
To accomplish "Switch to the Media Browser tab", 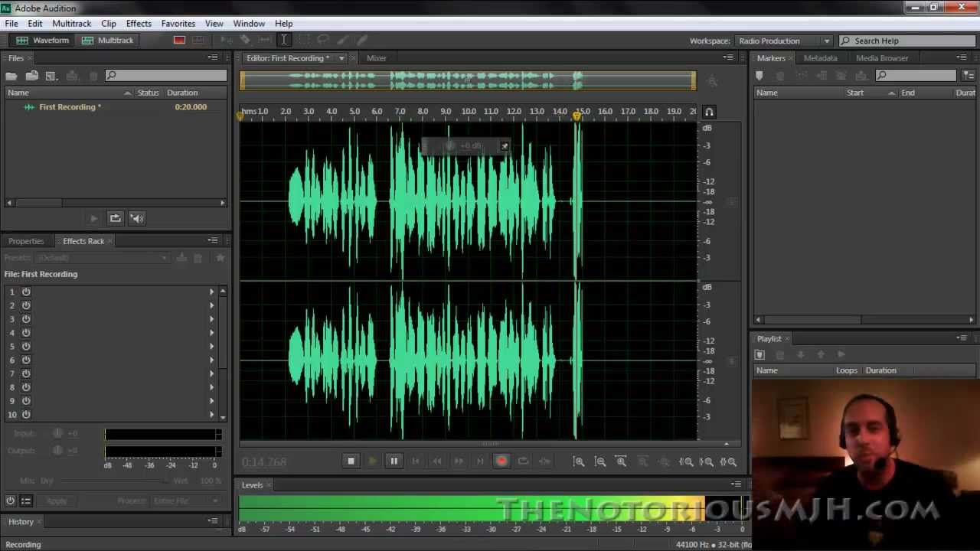I will click(882, 58).
